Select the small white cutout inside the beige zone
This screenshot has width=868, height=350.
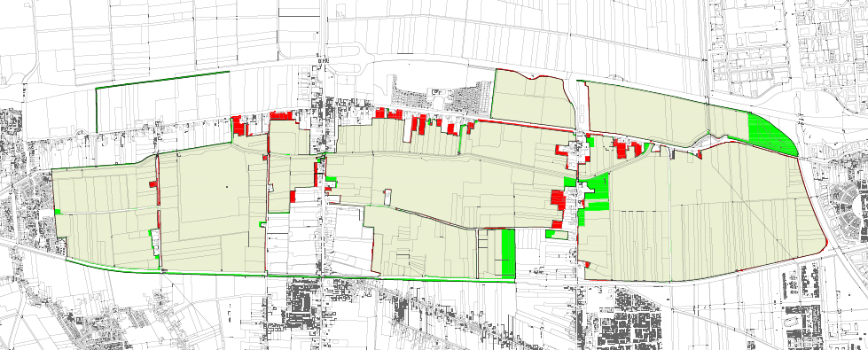[x=387, y=196]
